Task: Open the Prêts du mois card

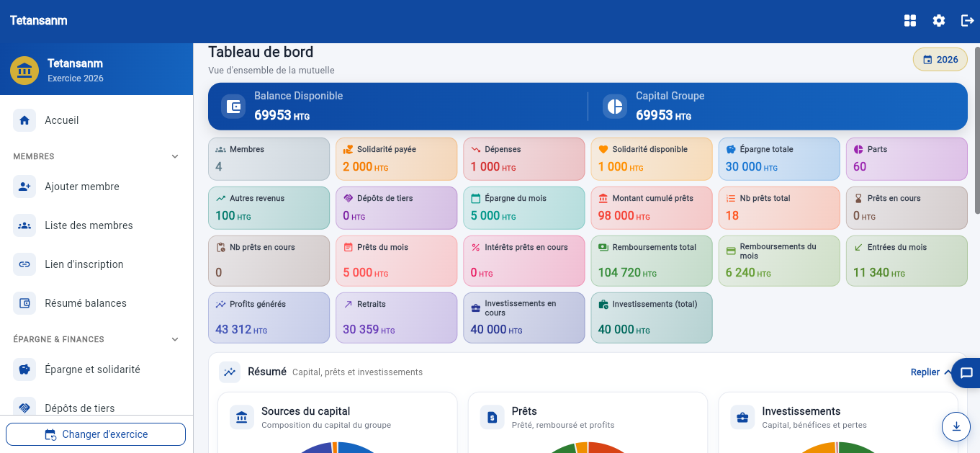Action: pos(397,261)
